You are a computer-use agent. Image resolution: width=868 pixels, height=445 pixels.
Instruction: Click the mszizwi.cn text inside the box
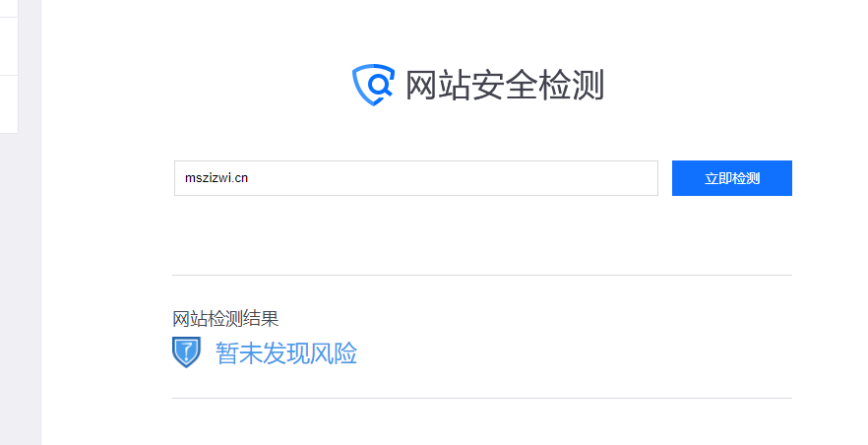click(x=217, y=177)
